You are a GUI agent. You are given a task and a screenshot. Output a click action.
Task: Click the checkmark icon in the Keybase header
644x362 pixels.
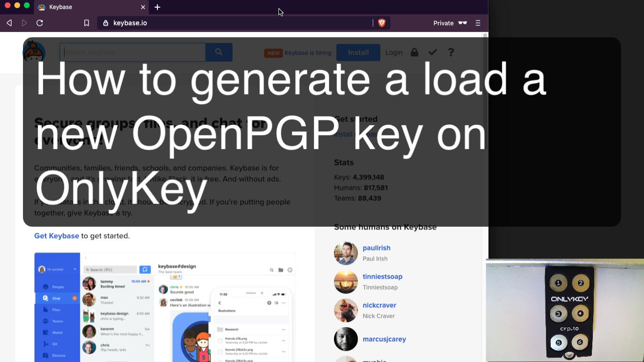(433, 52)
